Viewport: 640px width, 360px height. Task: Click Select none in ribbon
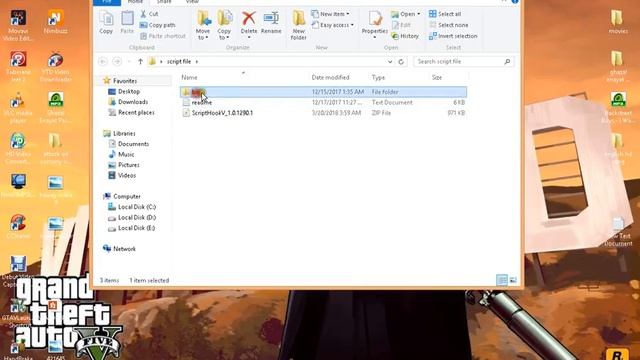coord(449,25)
